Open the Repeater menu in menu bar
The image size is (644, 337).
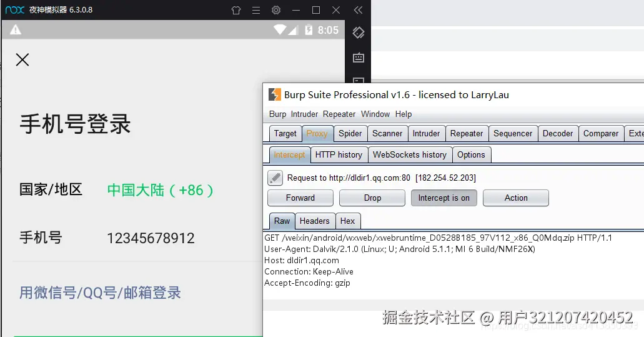point(339,114)
